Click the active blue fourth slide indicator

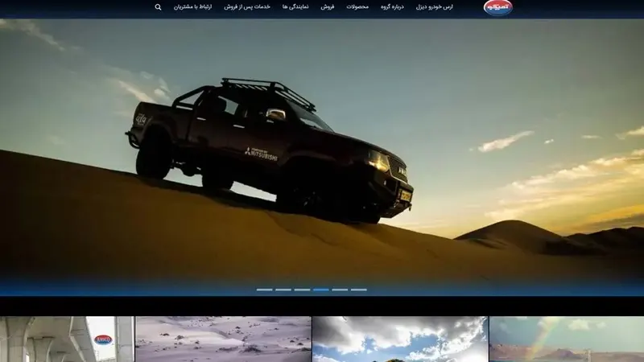pos(321,290)
